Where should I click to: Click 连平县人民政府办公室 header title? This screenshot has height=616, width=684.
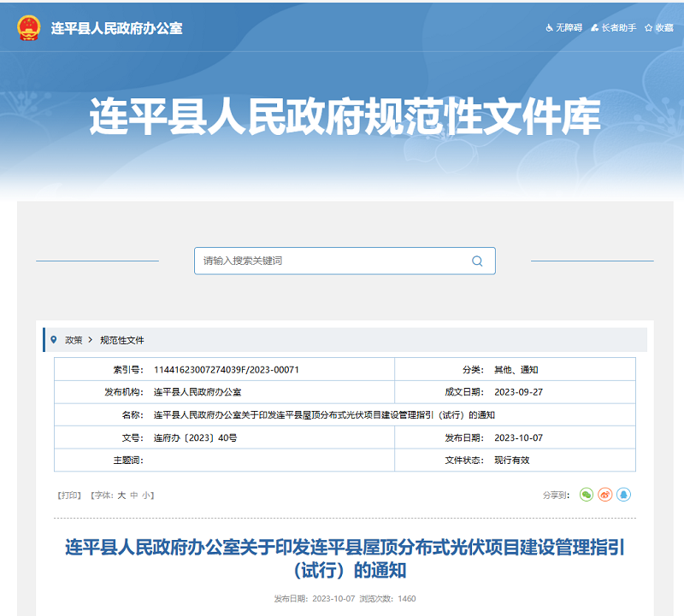(116, 28)
